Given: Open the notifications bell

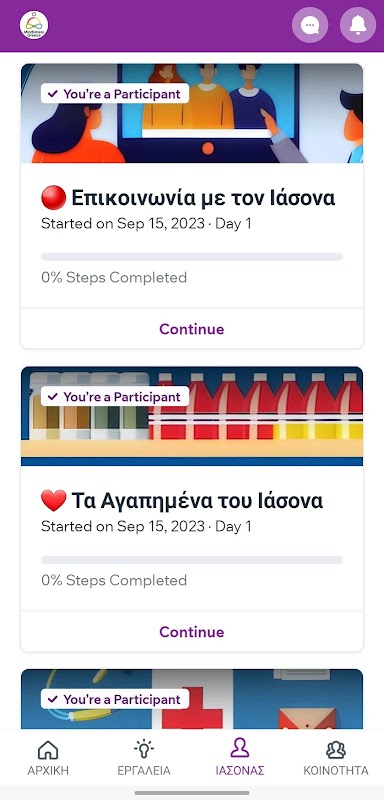Looking at the screenshot, I should [x=358, y=25].
